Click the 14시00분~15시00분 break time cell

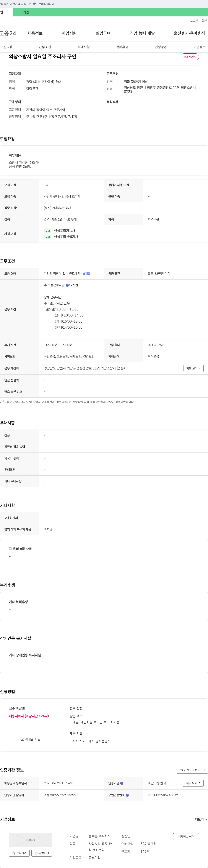pyautogui.click(x=58, y=345)
